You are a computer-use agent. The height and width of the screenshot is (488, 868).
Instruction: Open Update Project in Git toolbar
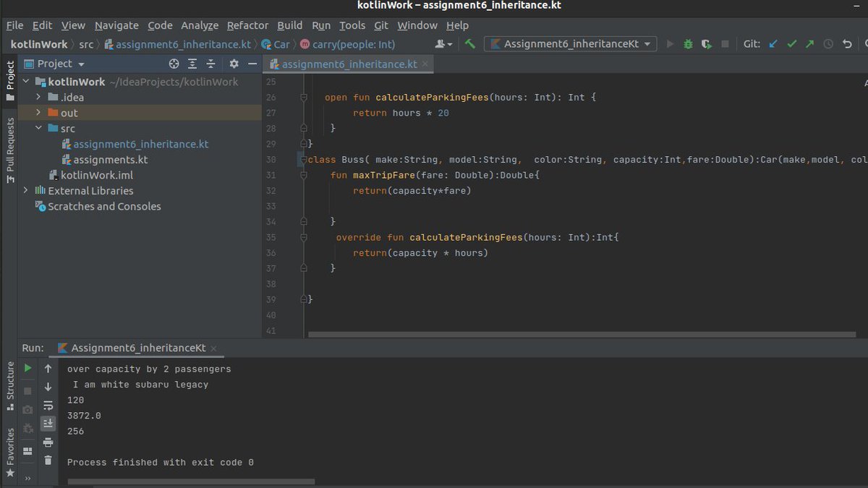point(773,43)
